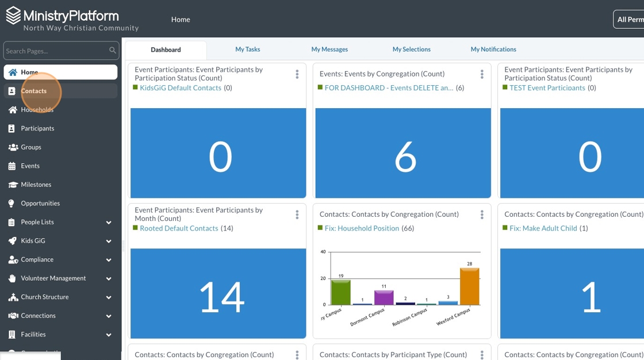Click the Church Structure hierarchy icon
This screenshot has width=644, height=360.
pos(13,297)
